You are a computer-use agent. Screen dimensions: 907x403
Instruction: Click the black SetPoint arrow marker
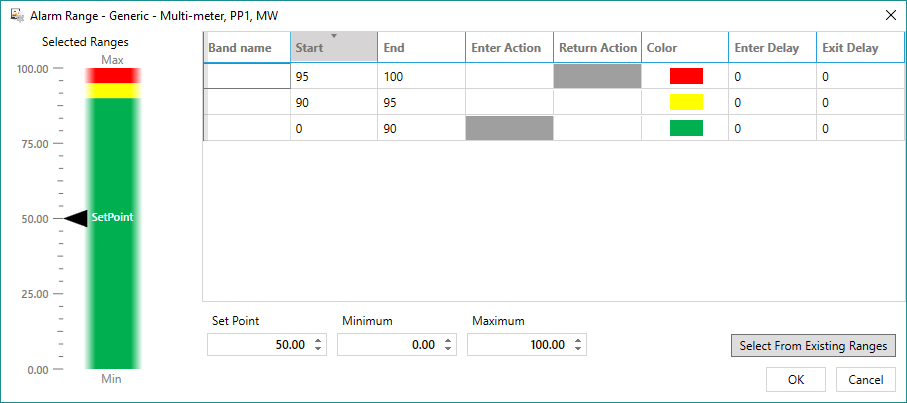tap(76, 218)
